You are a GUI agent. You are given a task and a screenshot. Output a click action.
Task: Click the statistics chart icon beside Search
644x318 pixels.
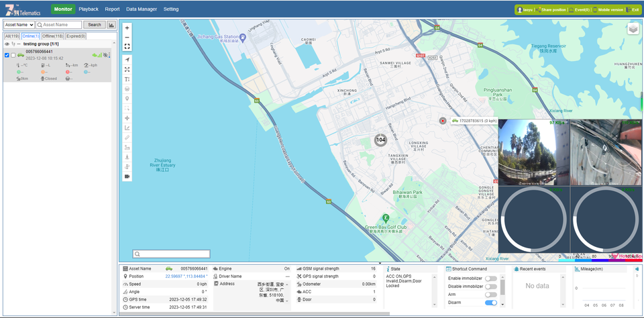111,25
